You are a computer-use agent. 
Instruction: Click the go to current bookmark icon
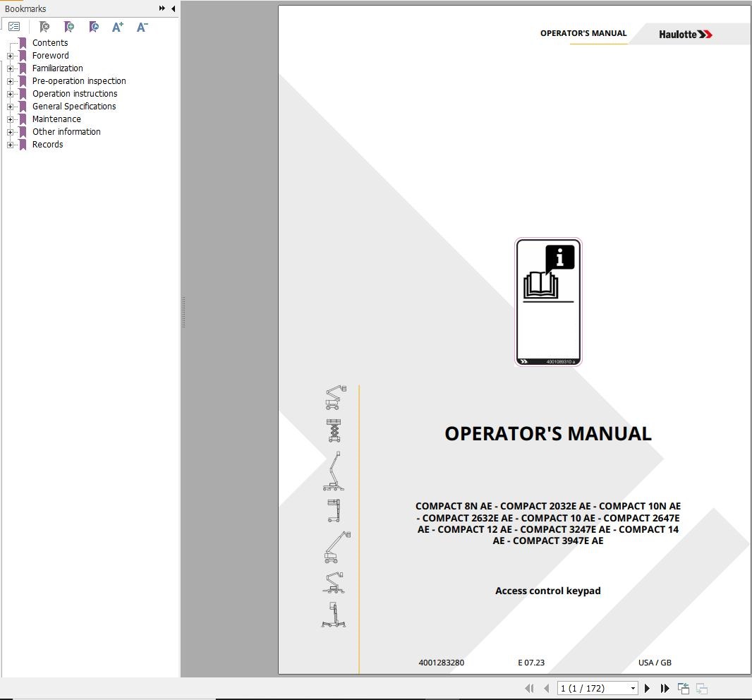(x=94, y=27)
